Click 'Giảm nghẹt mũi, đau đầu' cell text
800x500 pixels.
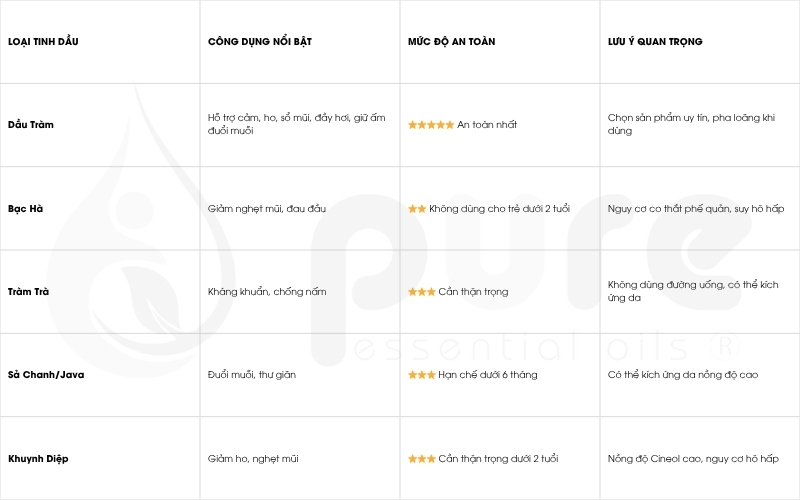point(266,209)
